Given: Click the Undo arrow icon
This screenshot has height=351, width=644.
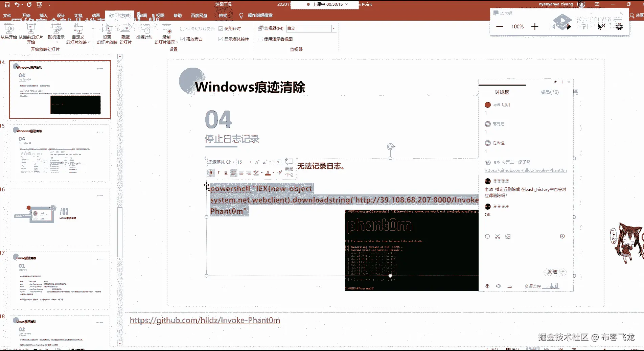Looking at the screenshot, I should [x=17, y=5].
